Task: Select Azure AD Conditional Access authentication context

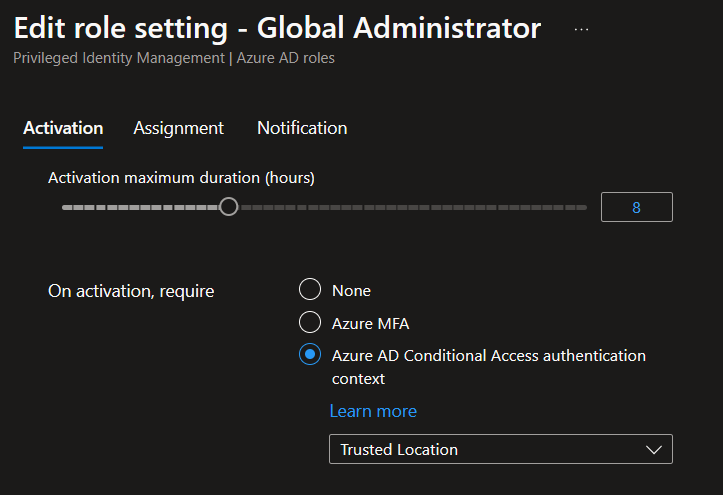Action: pos(310,354)
